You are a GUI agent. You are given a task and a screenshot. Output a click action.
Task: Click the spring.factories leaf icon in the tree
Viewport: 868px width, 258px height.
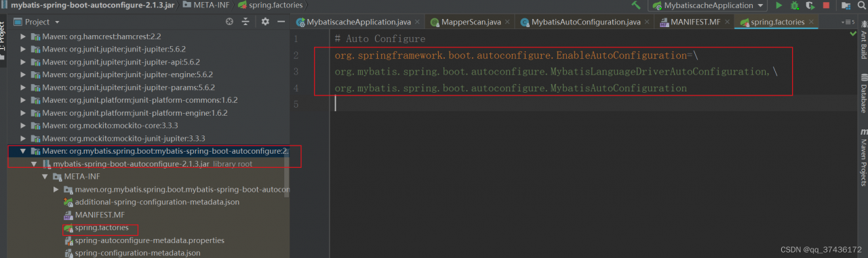tap(68, 228)
